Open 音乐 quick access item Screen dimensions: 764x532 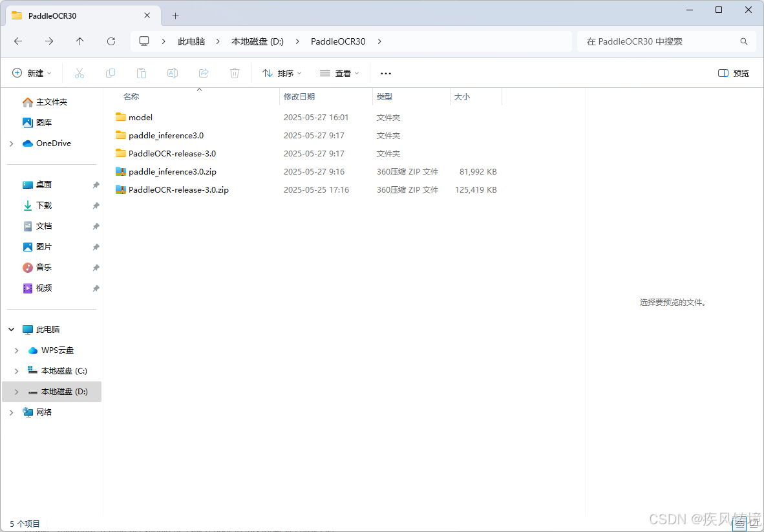click(38, 268)
